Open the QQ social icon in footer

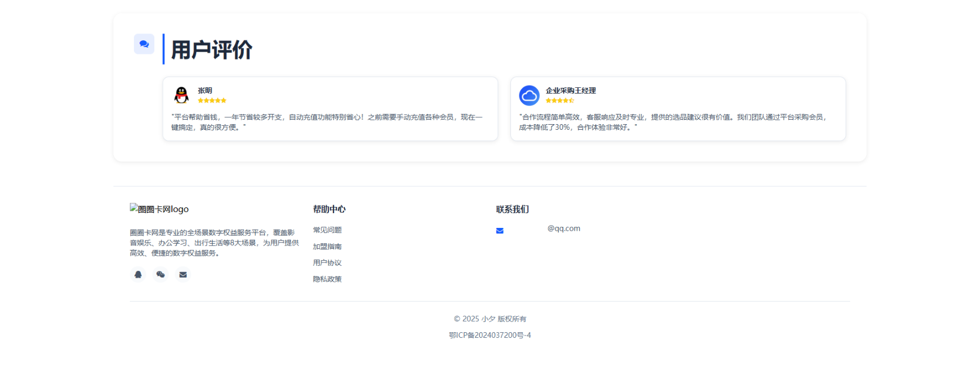pos(138,274)
